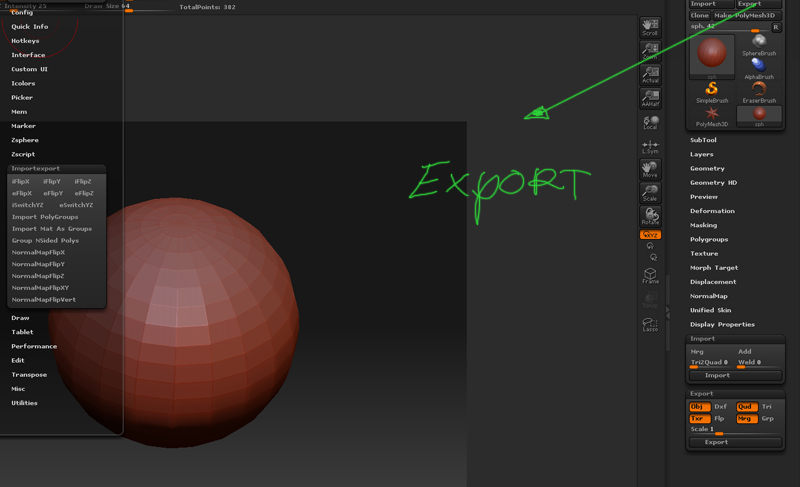Expand the Morph Target sub-palette
The image size is (800, 487).
[714, 268]
